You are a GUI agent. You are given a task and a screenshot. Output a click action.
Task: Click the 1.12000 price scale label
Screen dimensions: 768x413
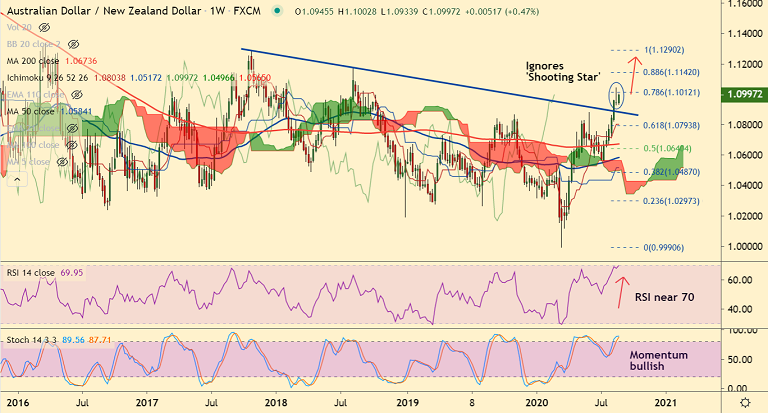click(x=745, y=65)
